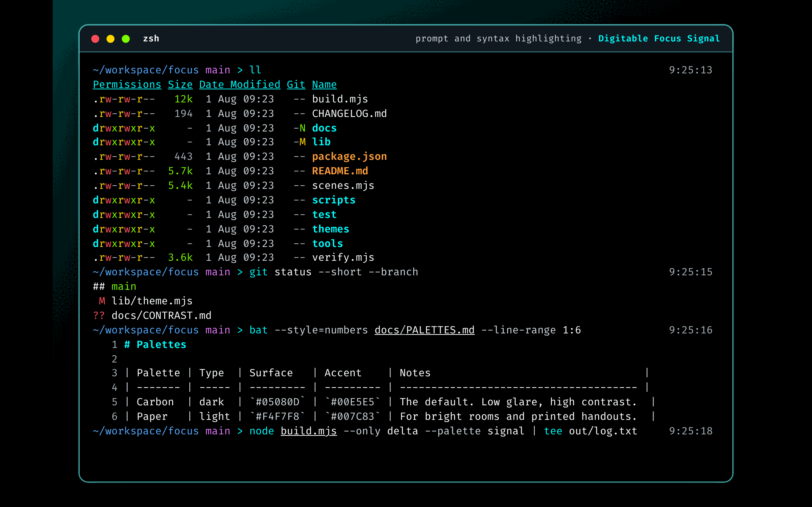Viewport: 812px width, 507px height.
Task: Click the red close window dot
Action: [x=95, y=39]
